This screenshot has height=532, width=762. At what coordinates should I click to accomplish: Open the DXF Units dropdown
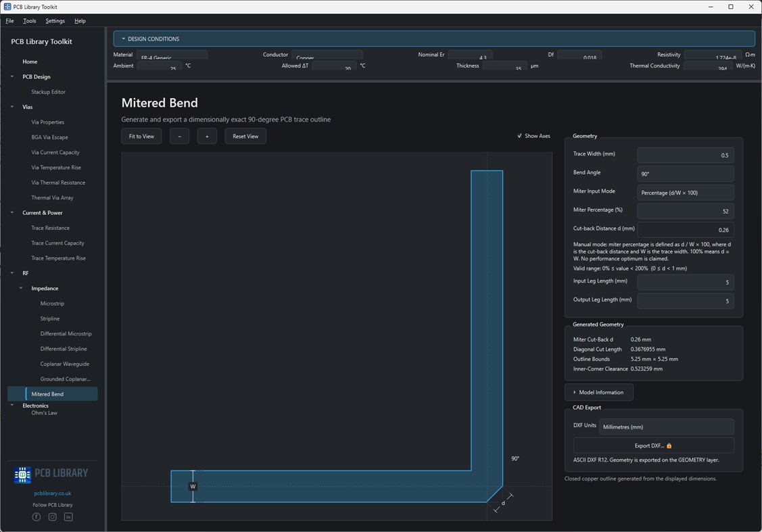coord(666,427)
